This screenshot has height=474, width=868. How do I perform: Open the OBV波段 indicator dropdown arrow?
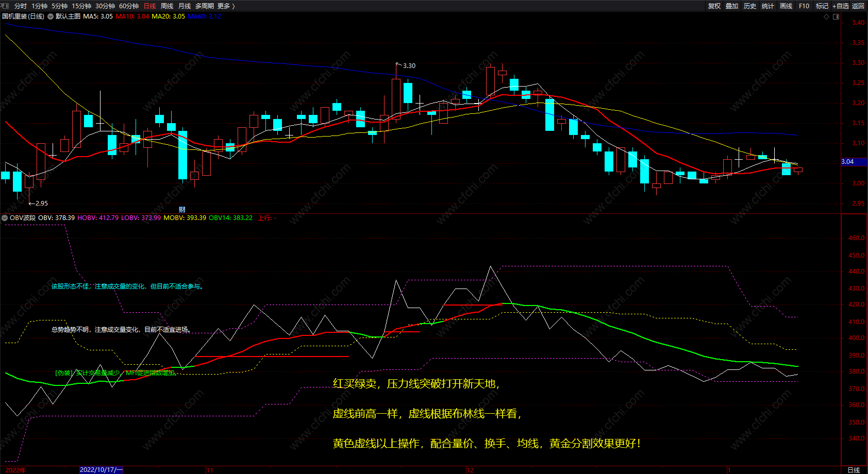tap(5, 218)
